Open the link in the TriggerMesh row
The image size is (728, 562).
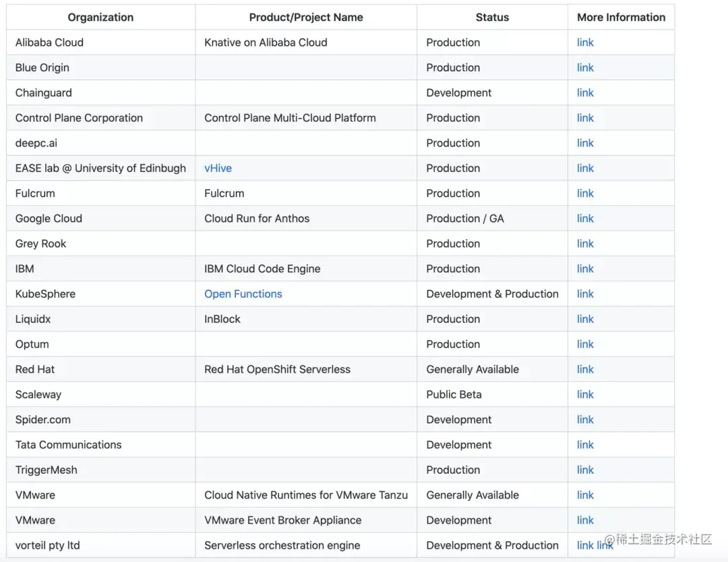coord(585,470)
